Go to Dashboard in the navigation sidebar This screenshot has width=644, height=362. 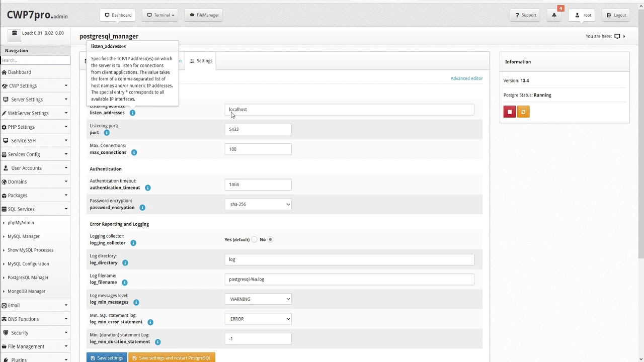click(x=35, y=72)
